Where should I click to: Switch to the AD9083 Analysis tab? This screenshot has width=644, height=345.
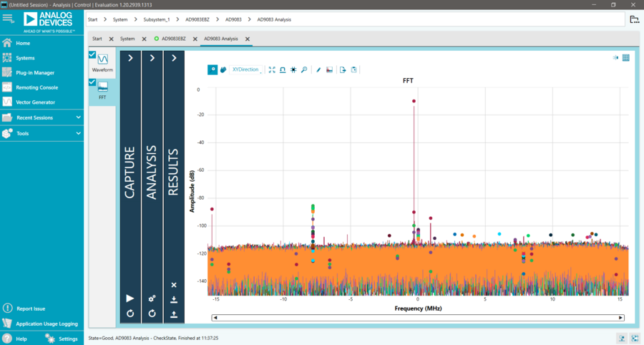221,39
